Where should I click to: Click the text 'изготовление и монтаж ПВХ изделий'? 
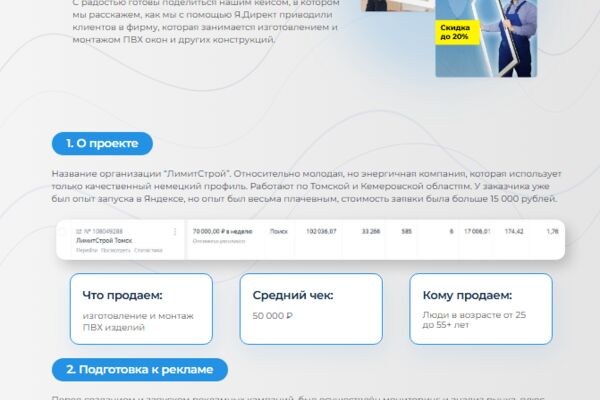click(x=138, y=322)
